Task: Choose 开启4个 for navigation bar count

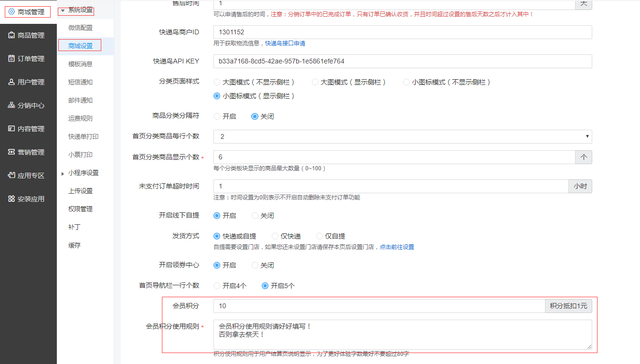Action: coord(217,286)
